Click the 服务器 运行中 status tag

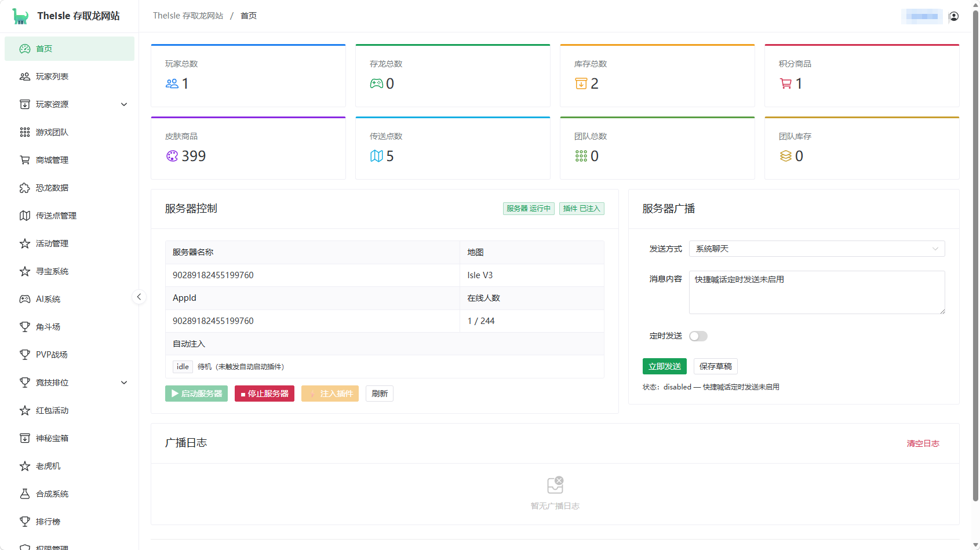click(x=529, y=209)
